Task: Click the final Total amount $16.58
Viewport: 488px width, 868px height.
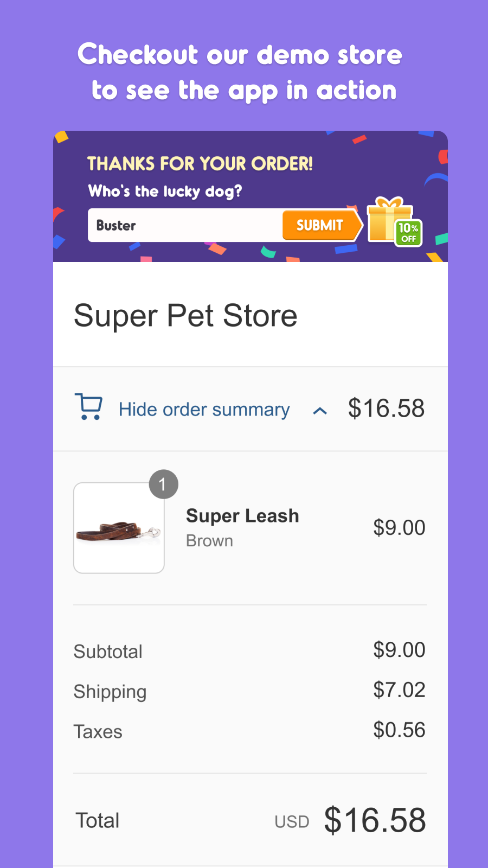Action: 375,820
